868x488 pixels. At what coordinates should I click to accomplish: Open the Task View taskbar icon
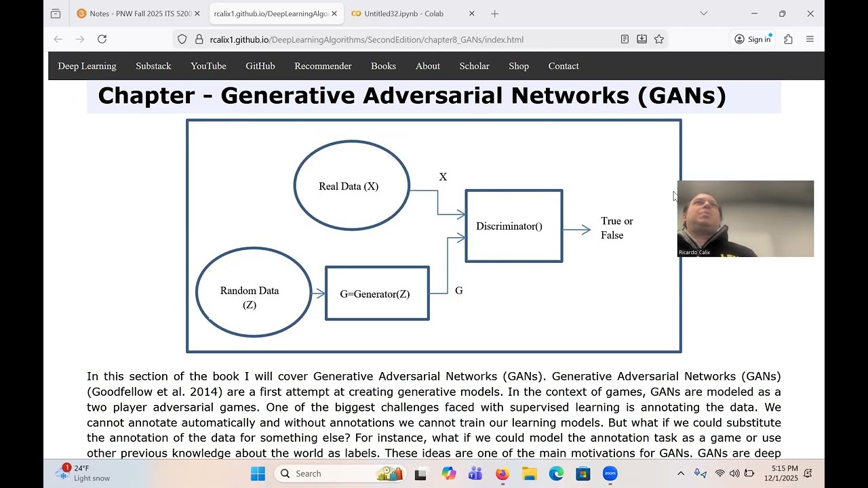click(420, 474)
